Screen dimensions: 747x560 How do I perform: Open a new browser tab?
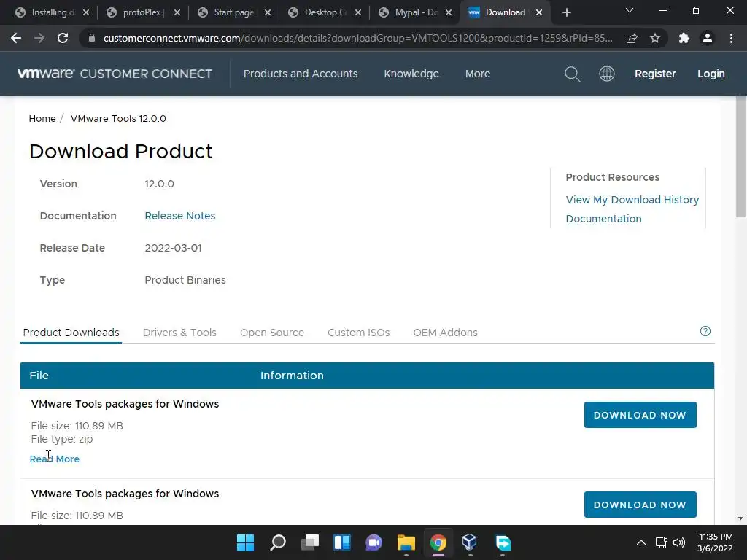566,12
